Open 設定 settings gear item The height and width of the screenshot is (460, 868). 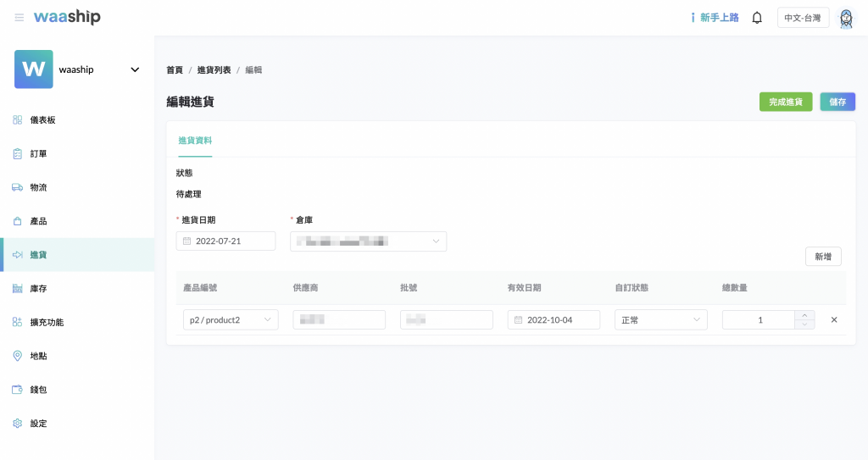point(38,424)
